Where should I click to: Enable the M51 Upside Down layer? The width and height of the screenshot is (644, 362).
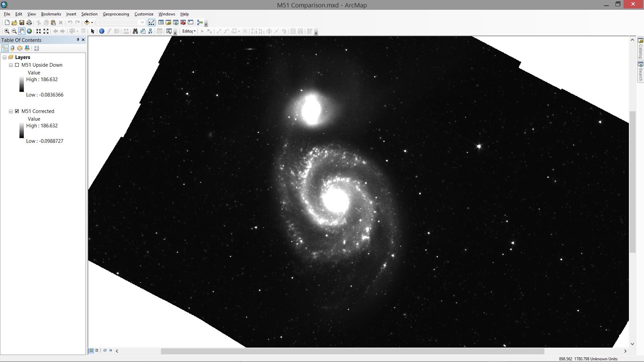(x=17, y=65)
